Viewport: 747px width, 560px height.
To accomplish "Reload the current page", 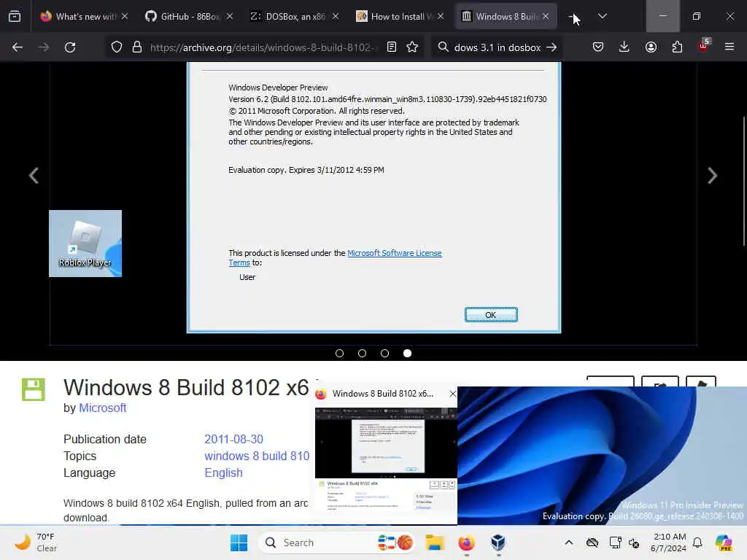I will tap(70, 47).
